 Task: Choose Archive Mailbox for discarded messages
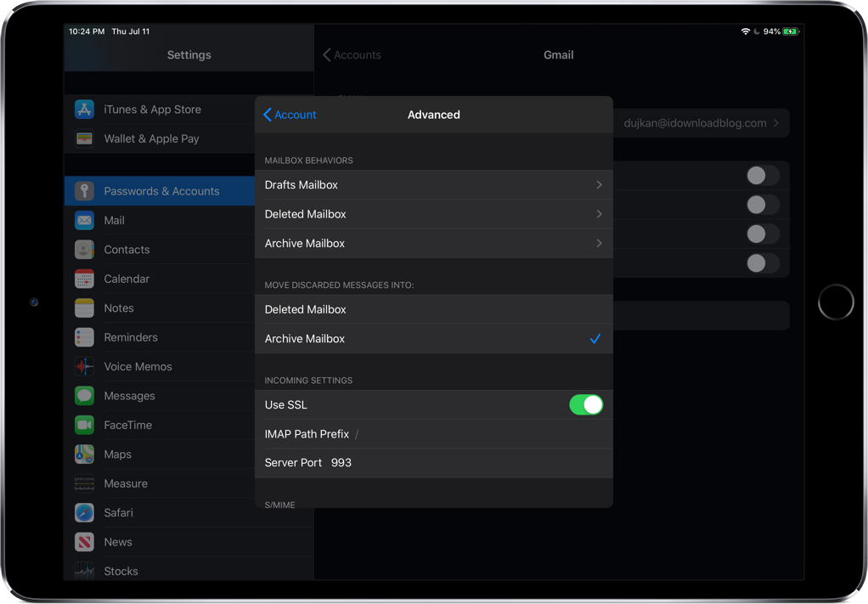point(433,339)
